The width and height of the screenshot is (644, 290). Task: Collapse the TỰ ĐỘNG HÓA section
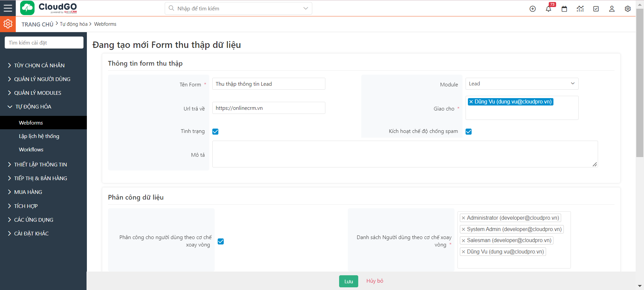33,106
